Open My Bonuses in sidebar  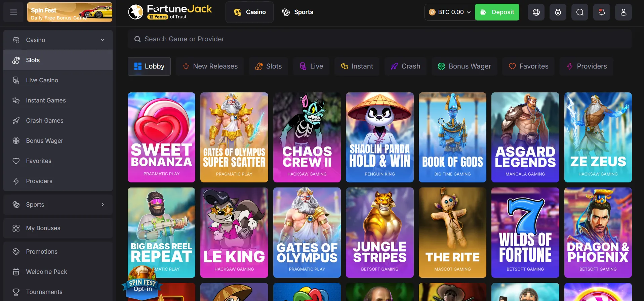[x=58, y=228]
